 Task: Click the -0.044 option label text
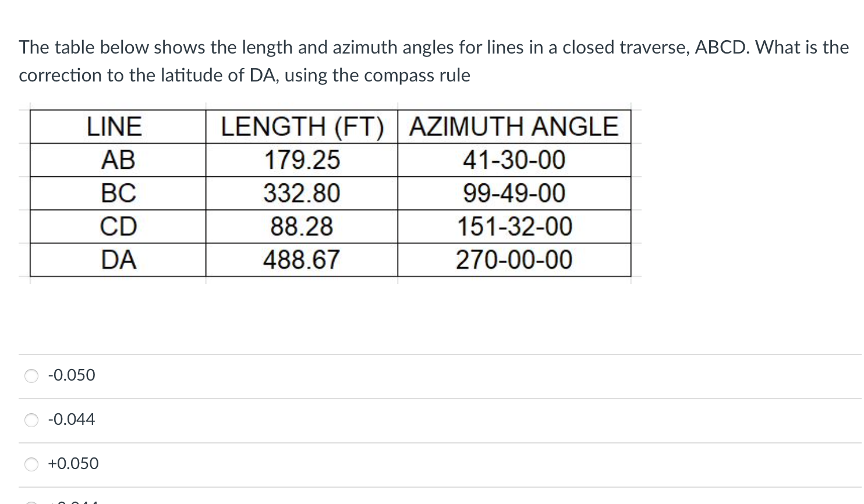pyautogui.click(x=71, y=419)
